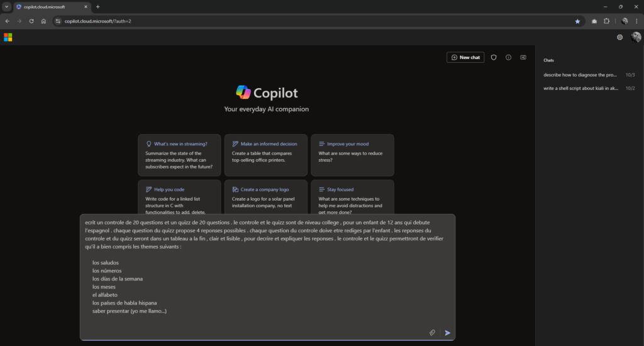Click the browser reload button
Image resolution: width=644 pixels, height=346 pixels.
click(x=31, y=21)
